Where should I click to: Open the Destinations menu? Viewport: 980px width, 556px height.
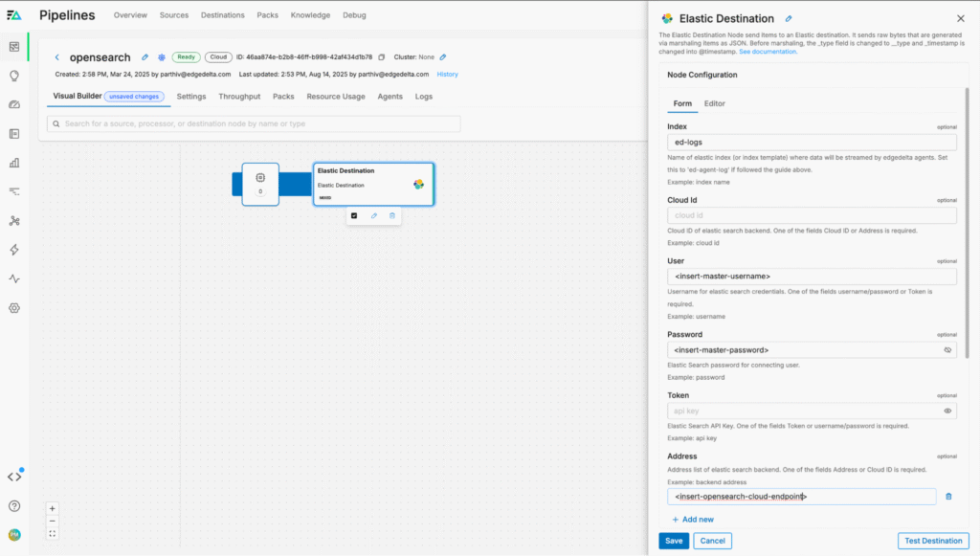coord(222,15)
